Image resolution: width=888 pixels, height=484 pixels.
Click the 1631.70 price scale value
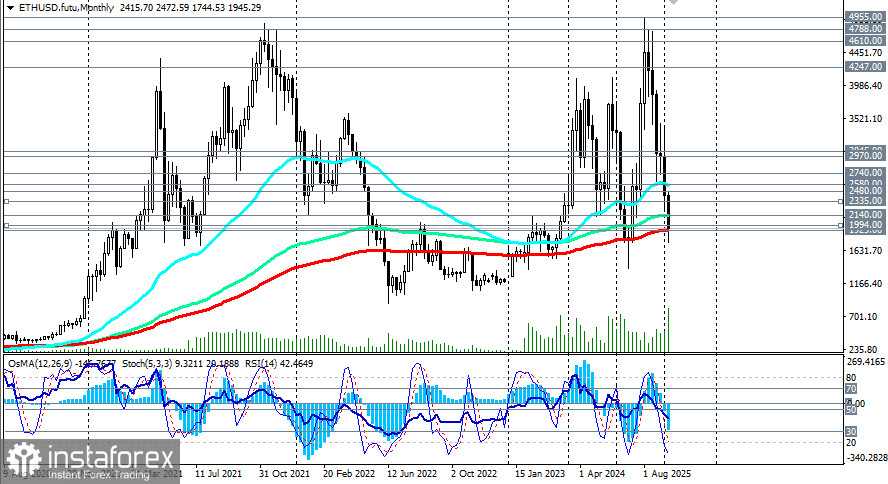click(865, 251)
